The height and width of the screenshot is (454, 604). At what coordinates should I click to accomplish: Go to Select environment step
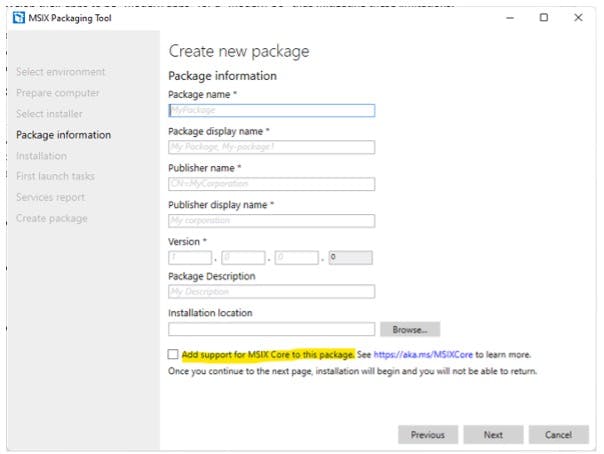tap(60, 72)
